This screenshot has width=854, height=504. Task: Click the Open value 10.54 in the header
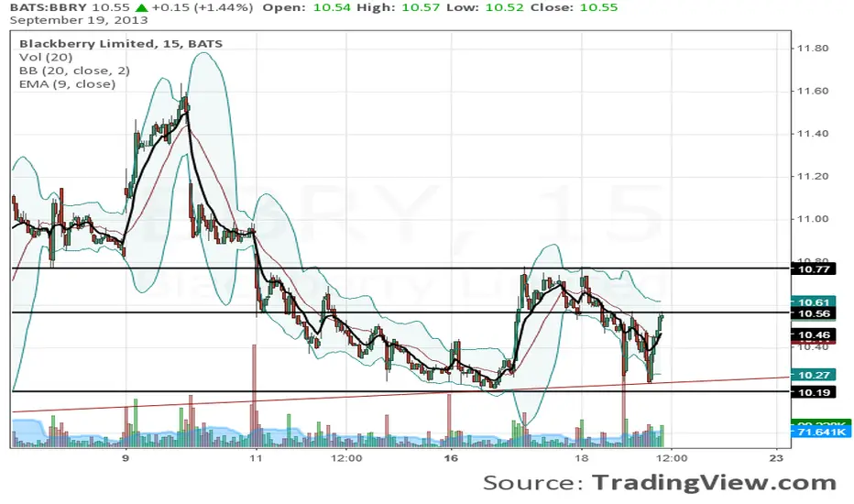(333, 7)
